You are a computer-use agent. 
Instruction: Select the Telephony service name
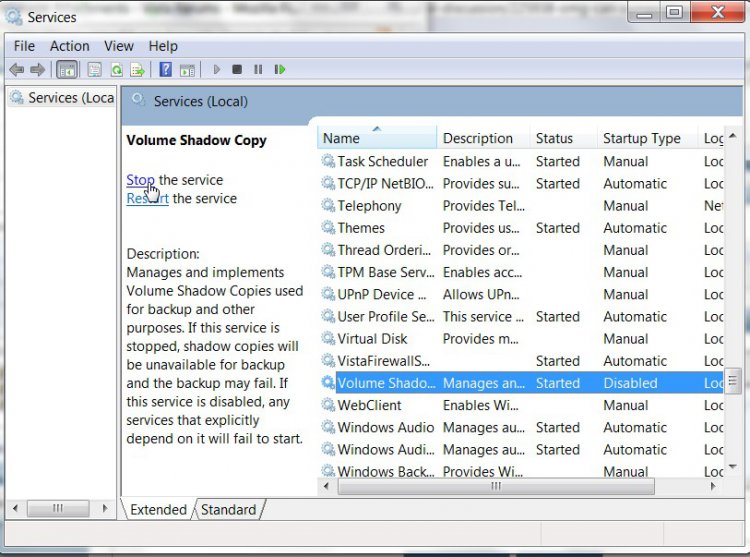tap(369, 206)
